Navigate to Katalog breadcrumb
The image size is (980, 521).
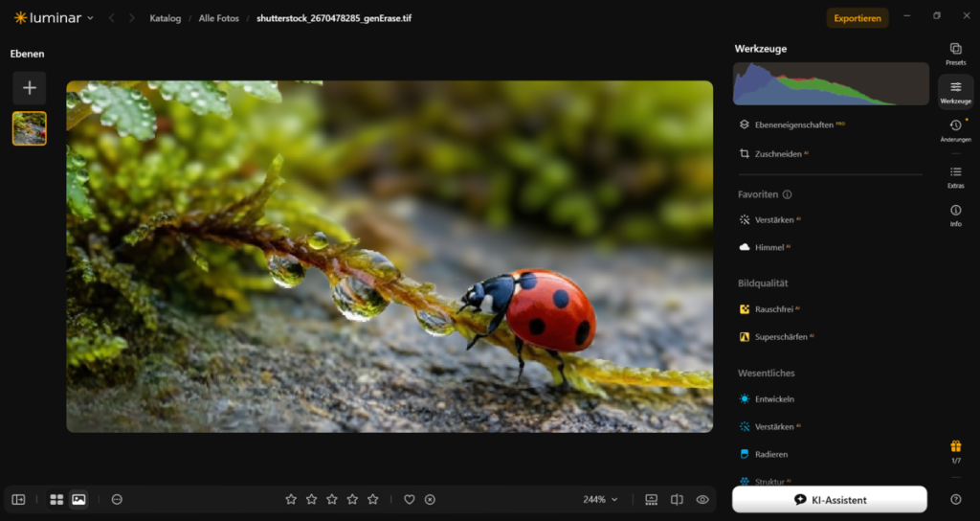165,18
